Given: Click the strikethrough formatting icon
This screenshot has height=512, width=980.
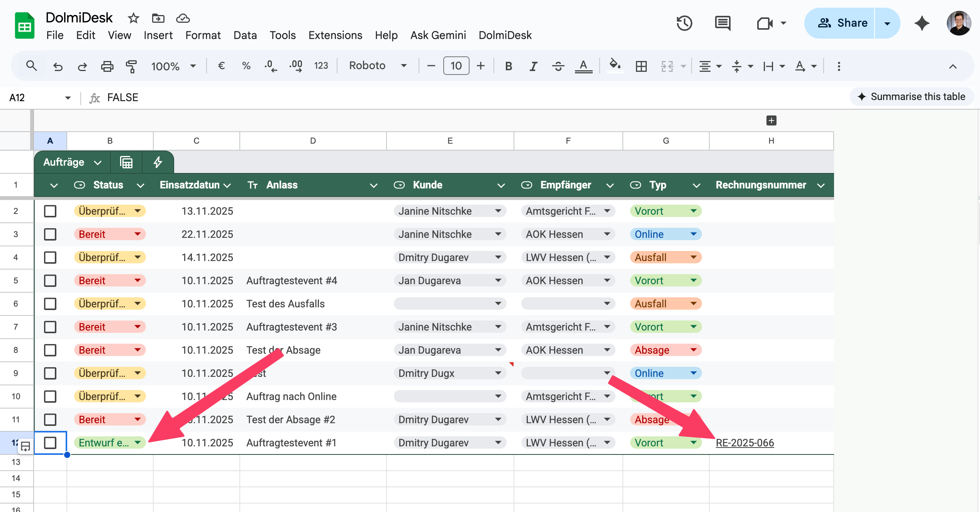Looking at the screenshot, I should coord(558,66).
